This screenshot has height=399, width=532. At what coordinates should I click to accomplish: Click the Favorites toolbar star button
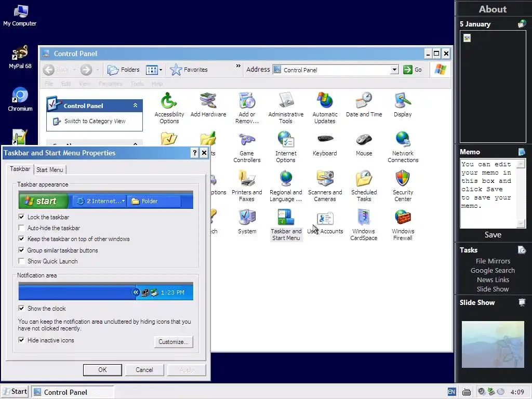click(189, 70)
